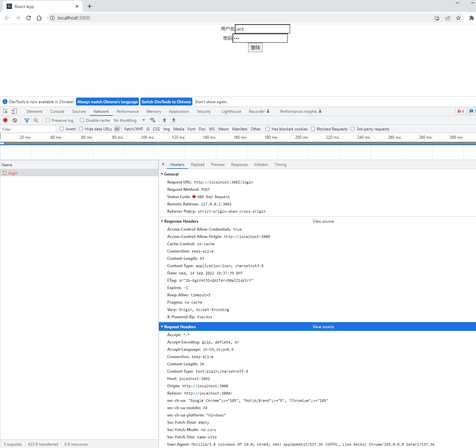Image resolution: width=476 pixels, height=448 pixels.
Task: Switch to the Elements panel
Action: click(x=34, y=112)
